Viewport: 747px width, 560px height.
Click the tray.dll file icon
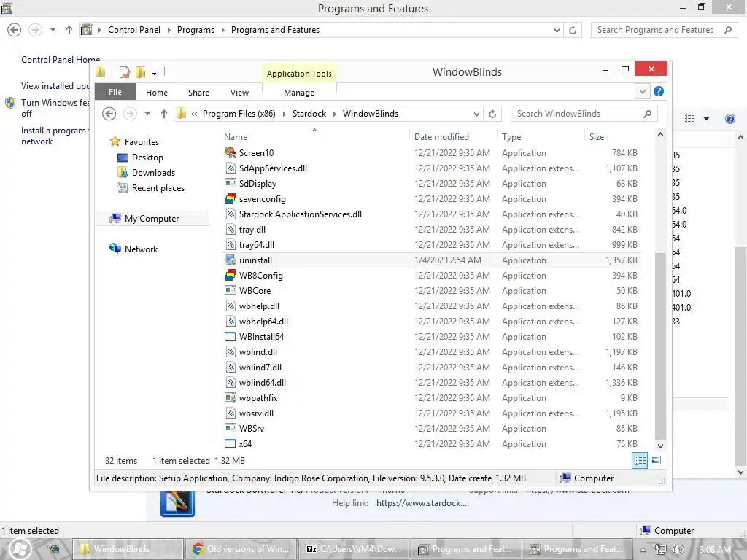231,230
